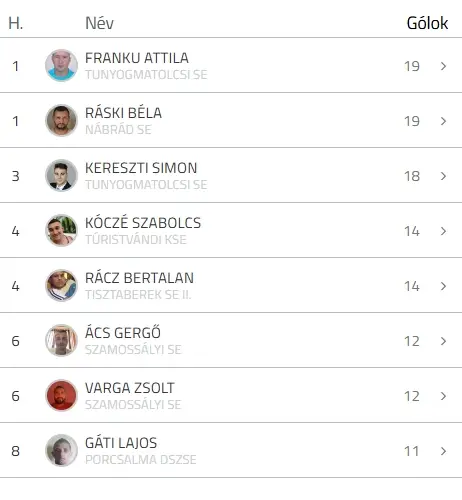Open details arrow for Kereszti Simon
The width and height of the screenshot is (462, 500).
coord(443,176)
